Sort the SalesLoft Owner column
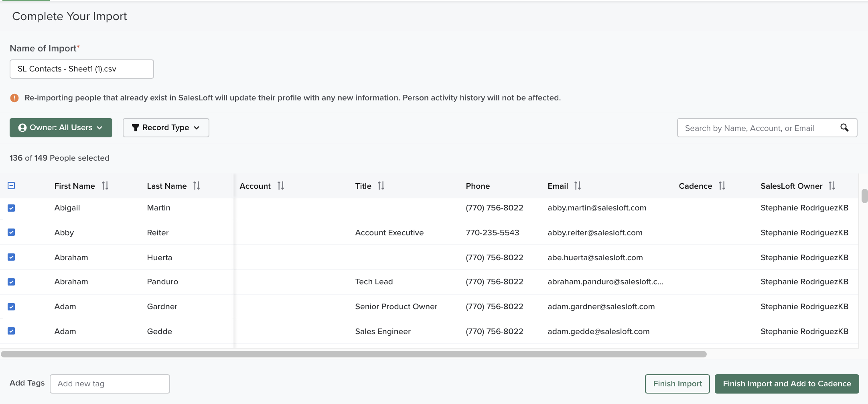Image resolution: width=868 pixels, height=404 pixels. coord(832,186)
